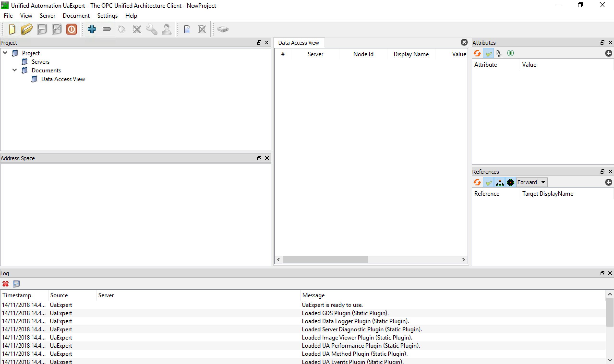Select Servers in the project tree
614x364 pixels.
[x=41, y=62]
